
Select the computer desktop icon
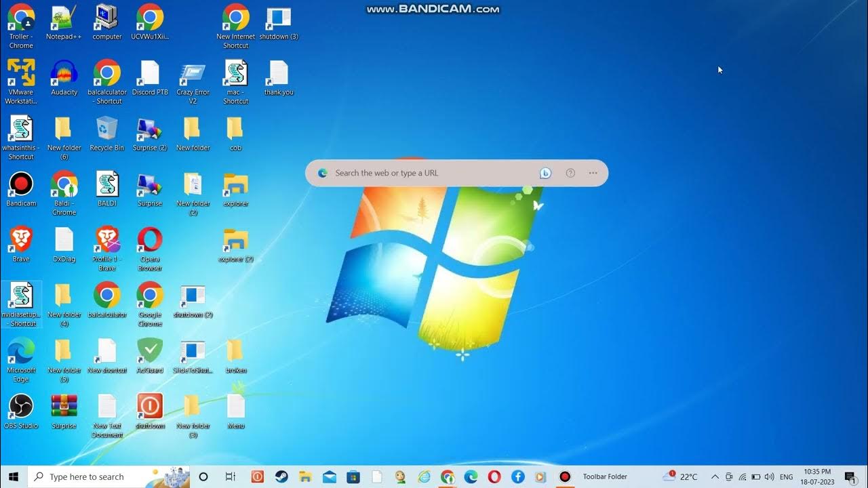(x=107, y=22)
